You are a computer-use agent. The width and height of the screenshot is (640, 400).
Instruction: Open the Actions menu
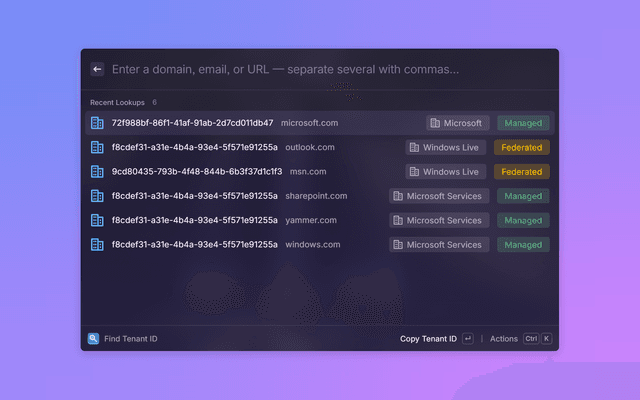tap(504, 339)
